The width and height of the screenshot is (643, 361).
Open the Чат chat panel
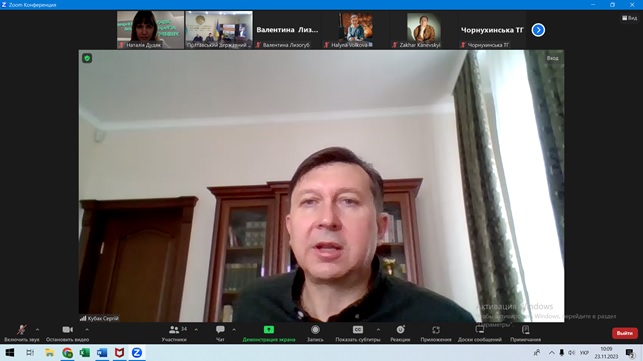[x=220, y=333]
